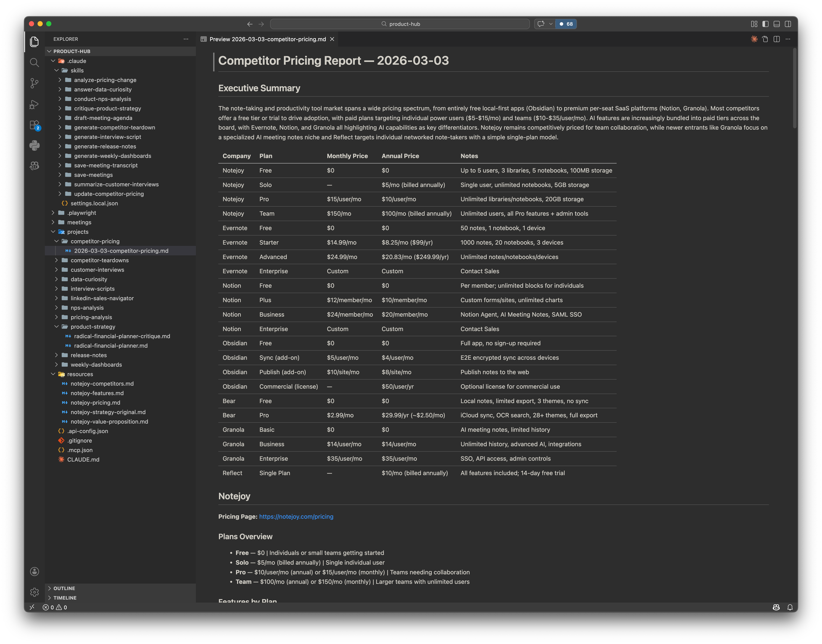The width and height of the screenshot is (822, 644).
Task: Click the Claude Code icon in editor toolbar
Action: coord(754,39)
